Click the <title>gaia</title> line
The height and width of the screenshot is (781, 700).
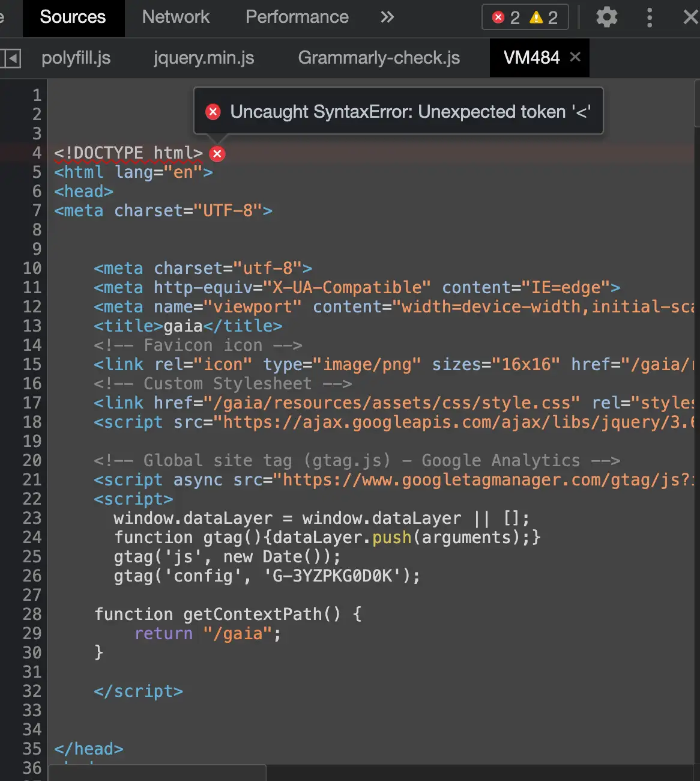(x=188, y=326)
